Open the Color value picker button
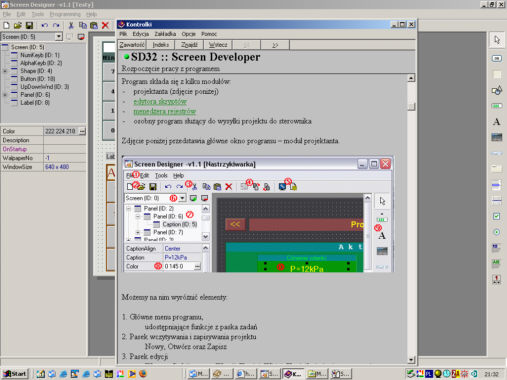The image size is (507, 380). 82,131
